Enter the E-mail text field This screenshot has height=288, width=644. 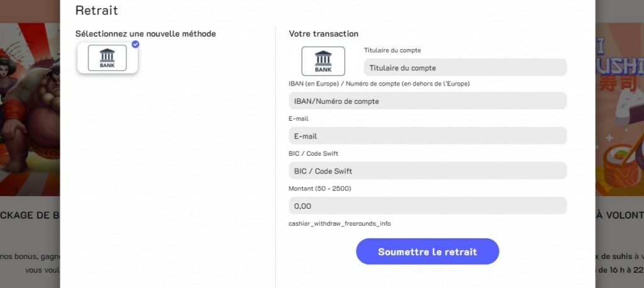coord(428,136)
